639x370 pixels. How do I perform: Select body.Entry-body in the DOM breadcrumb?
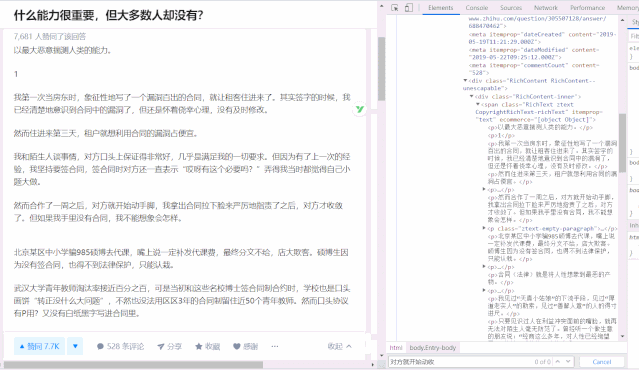(x=433, y=348)
